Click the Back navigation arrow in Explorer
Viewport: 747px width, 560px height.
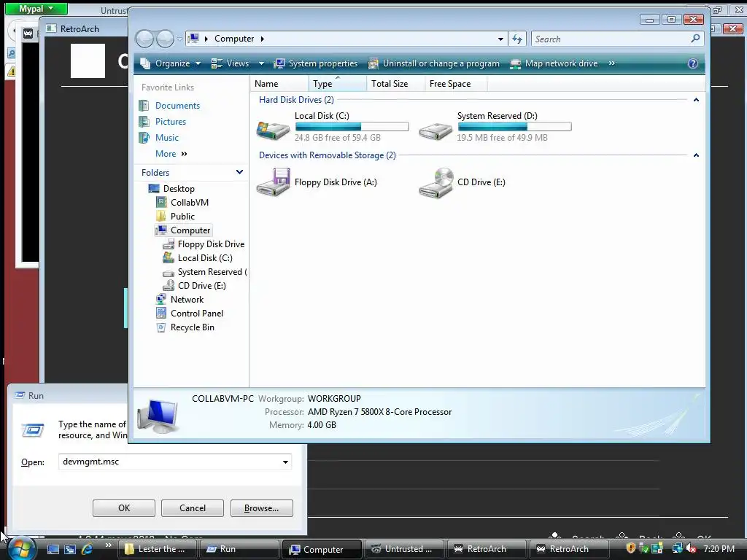[144, 39]
